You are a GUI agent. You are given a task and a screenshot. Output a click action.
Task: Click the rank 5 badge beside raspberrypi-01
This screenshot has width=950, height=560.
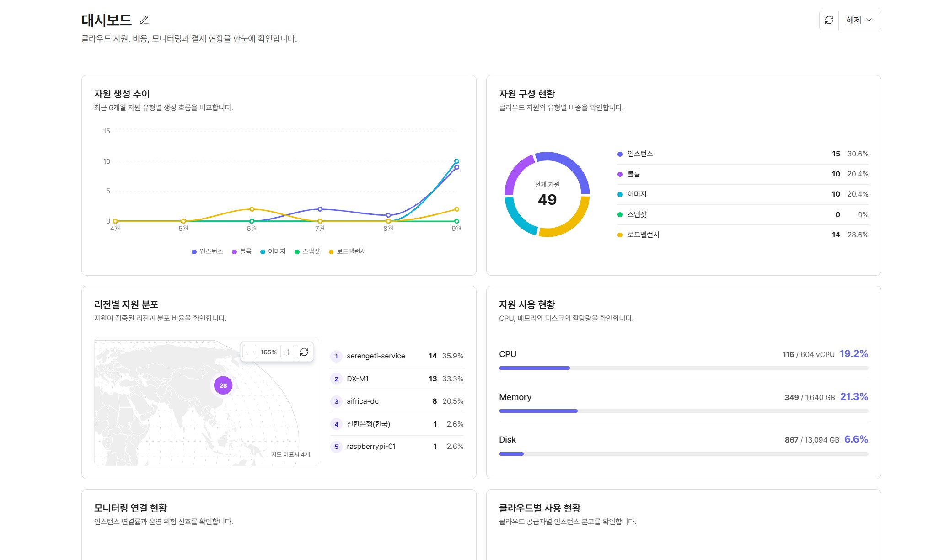coord(336,447)
